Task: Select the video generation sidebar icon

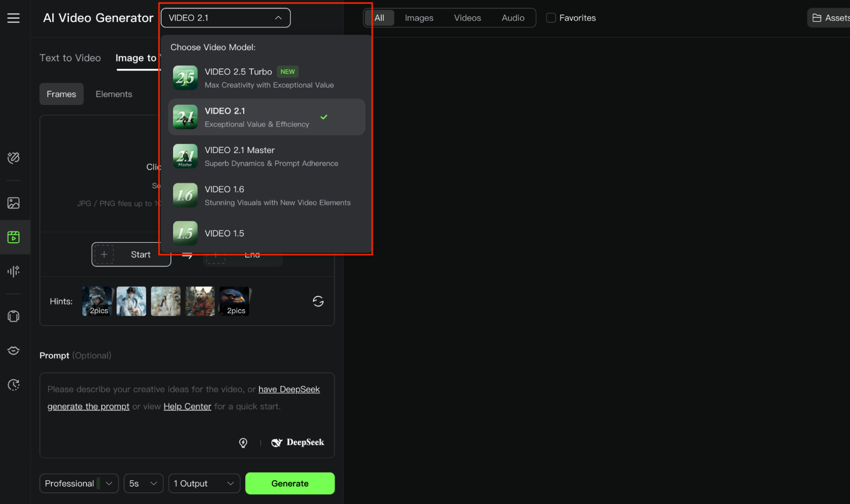Action: pos(13,237)
